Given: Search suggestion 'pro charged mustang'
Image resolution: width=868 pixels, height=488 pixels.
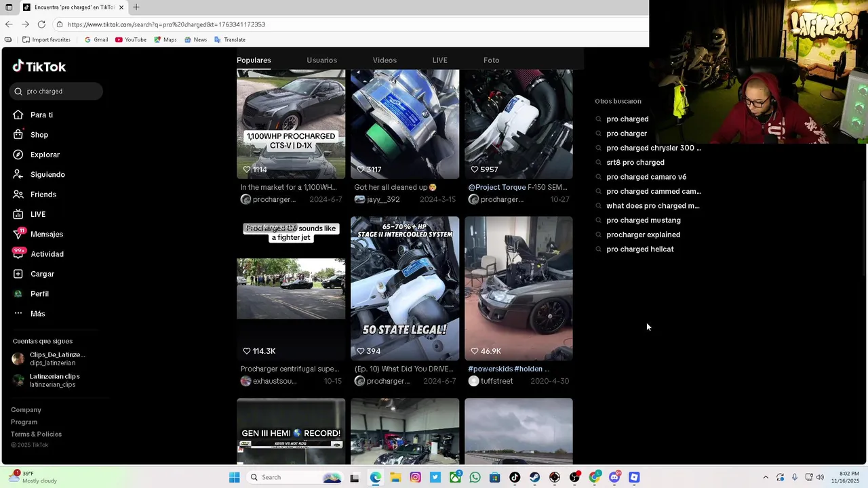Looking at the screenshot, I should (x=644, y=220).
